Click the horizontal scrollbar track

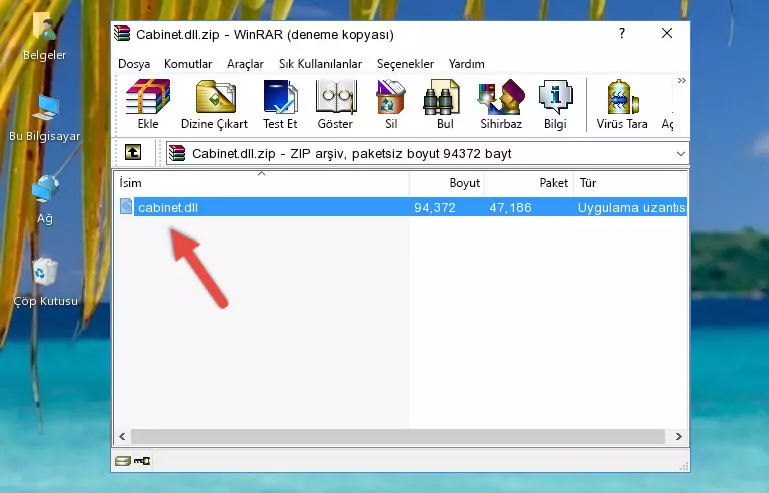398,436
